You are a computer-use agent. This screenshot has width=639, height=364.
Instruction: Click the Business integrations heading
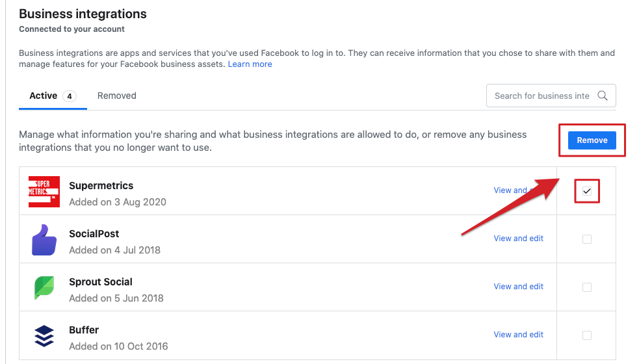click(x=83, y=14)
